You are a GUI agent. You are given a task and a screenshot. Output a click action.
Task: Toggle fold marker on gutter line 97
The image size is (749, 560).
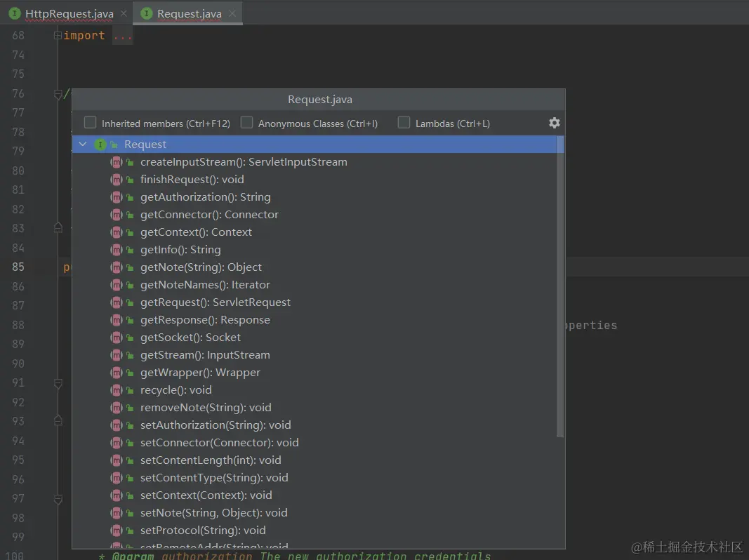(58, 500)
